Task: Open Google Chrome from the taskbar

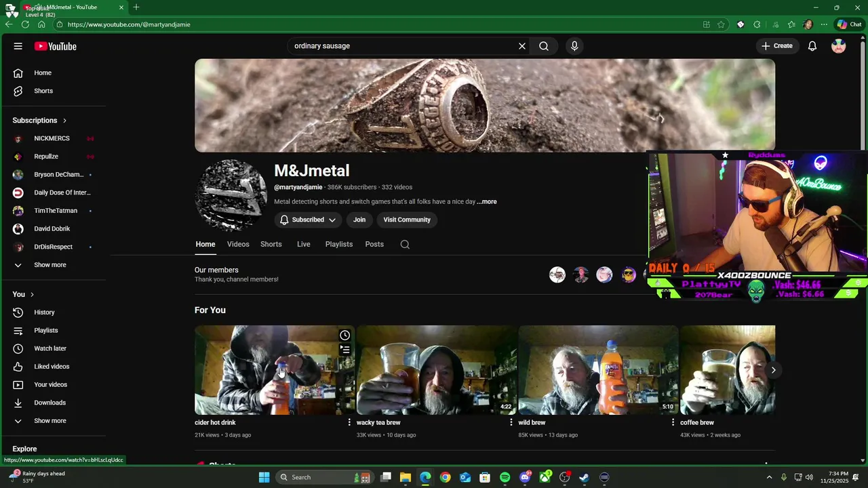Action: 446,477
